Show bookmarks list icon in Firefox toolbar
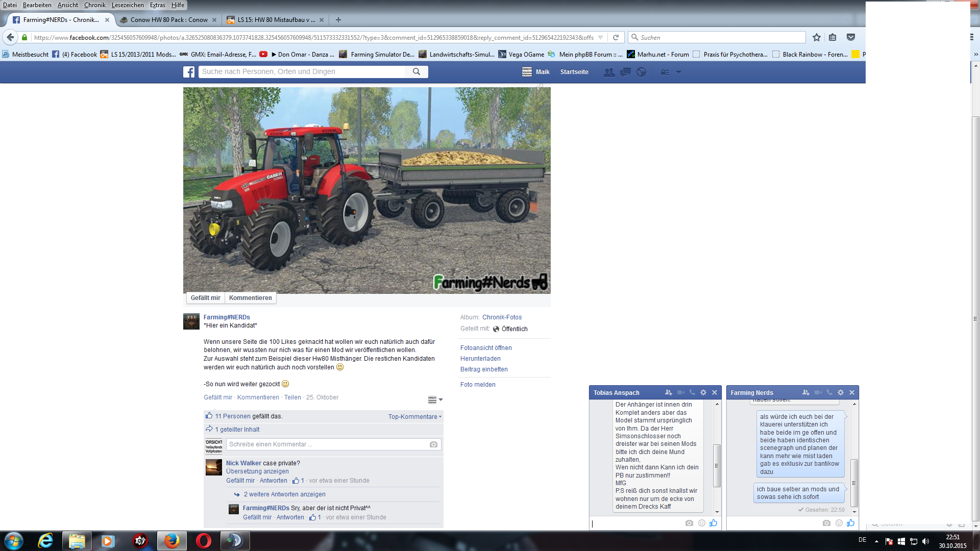 (x=832, y=37)
